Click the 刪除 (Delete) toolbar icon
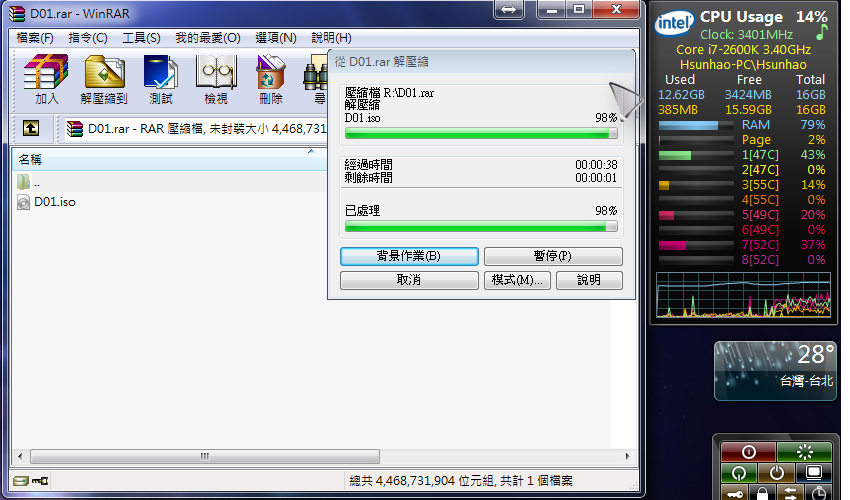Viewport: 850px width, 500px height. point(270,79)
